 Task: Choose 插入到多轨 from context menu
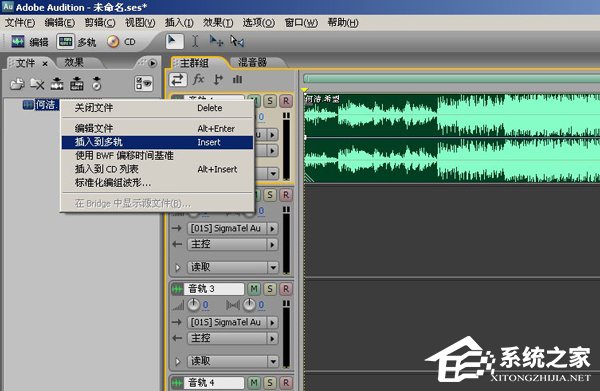pos(157,142)
